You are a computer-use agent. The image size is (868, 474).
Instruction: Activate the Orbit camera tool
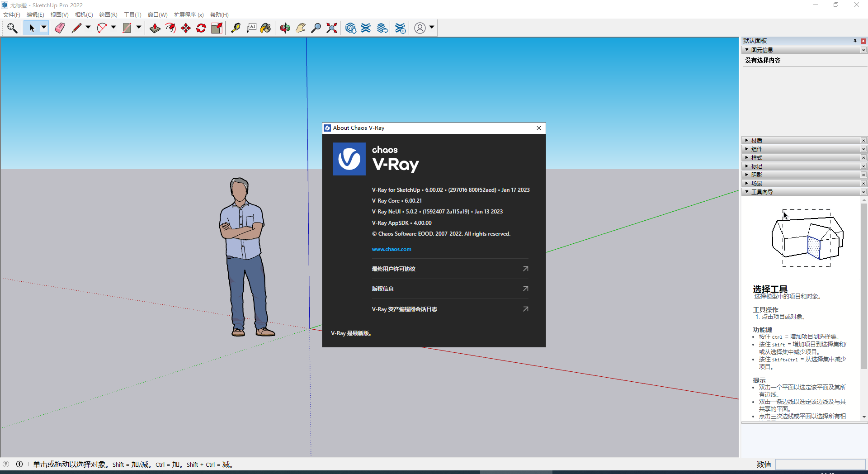(285, 28)
